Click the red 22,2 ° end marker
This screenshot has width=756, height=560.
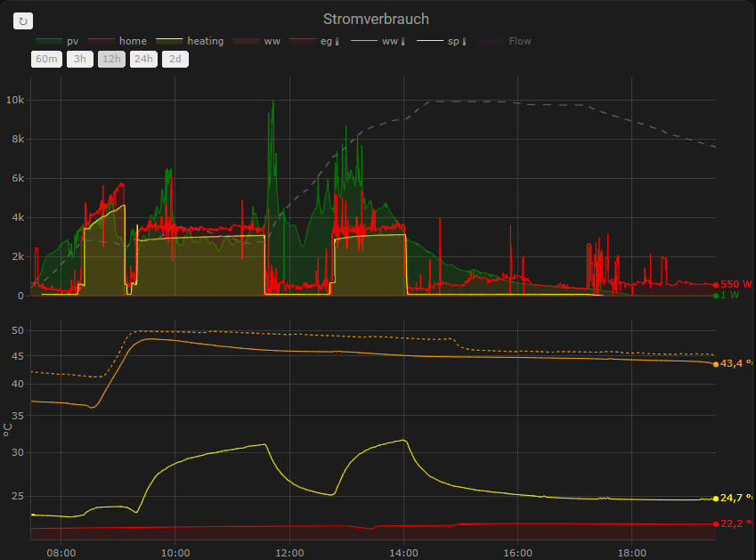tap(716, 523)
